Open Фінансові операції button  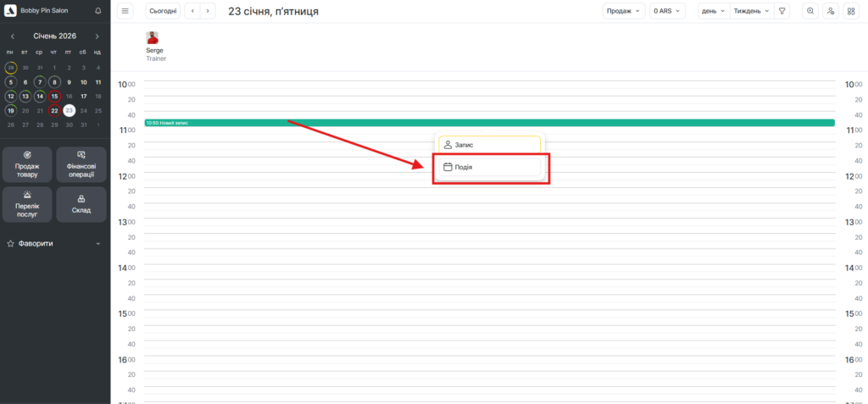point(81,164)
